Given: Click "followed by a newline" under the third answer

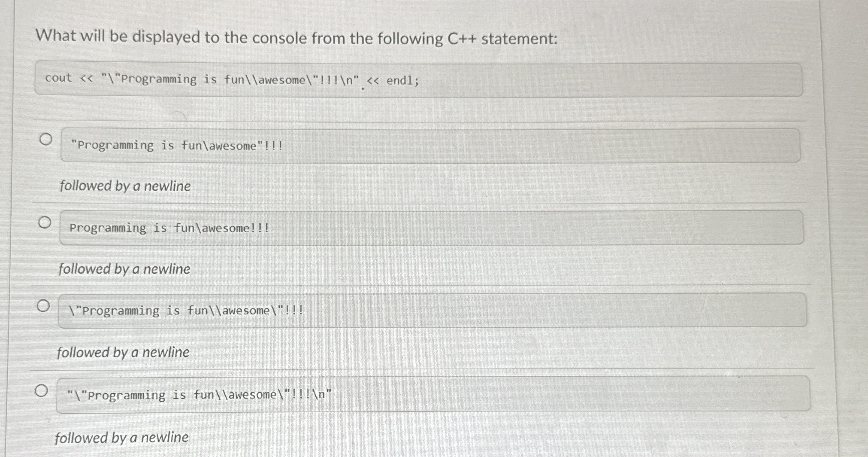Looking at the screenshot, I should coord(123,352).
